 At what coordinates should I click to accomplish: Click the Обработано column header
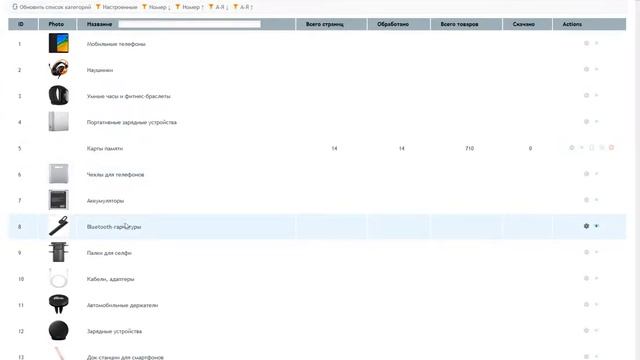click(x=399, y=24)
